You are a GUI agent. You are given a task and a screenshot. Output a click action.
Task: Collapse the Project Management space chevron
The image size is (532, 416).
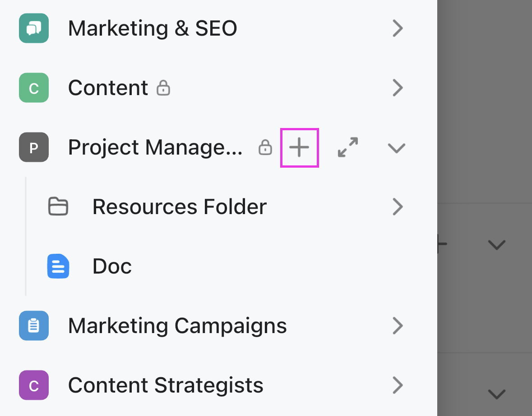coord(397,148)
